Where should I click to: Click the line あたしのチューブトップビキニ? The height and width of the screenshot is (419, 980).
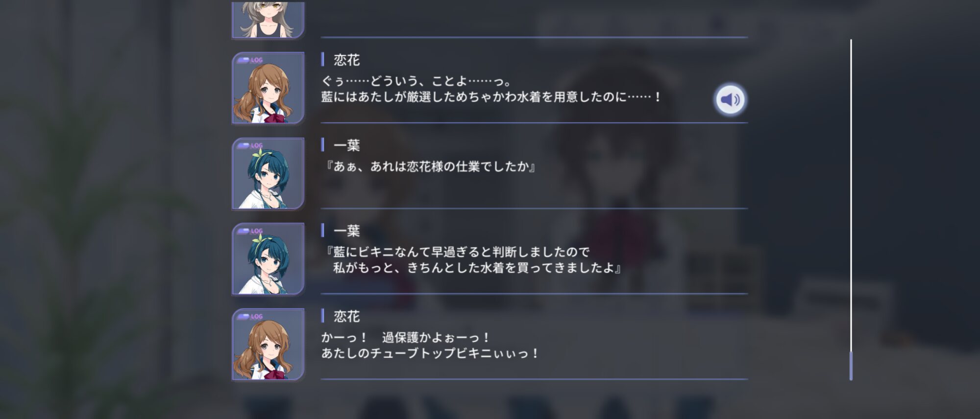point(430,353)
